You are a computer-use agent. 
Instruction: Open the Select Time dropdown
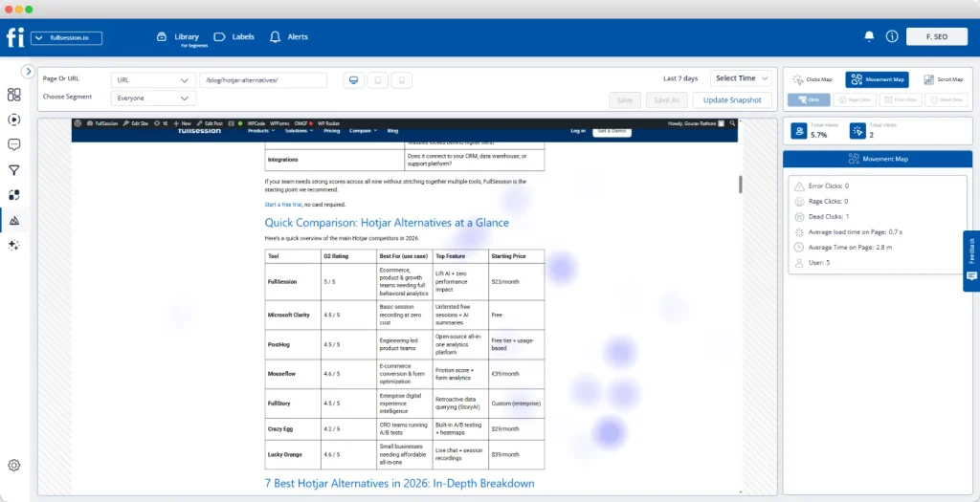[x=741, y=78]
